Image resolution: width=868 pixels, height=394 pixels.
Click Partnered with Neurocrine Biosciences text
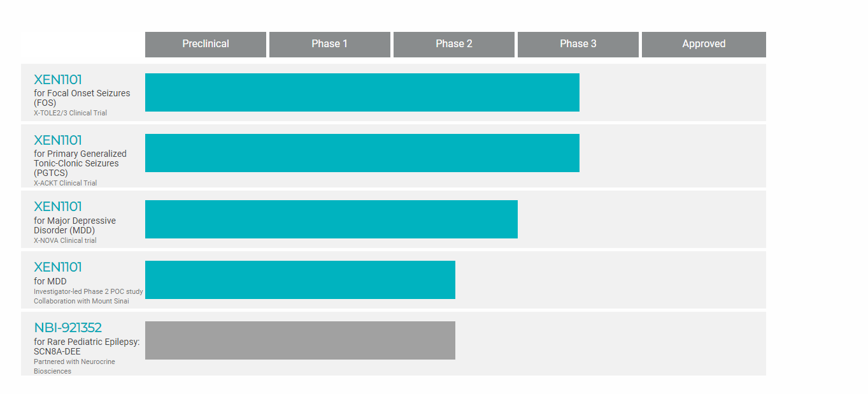pyautogui.click(x=74, y=362)
